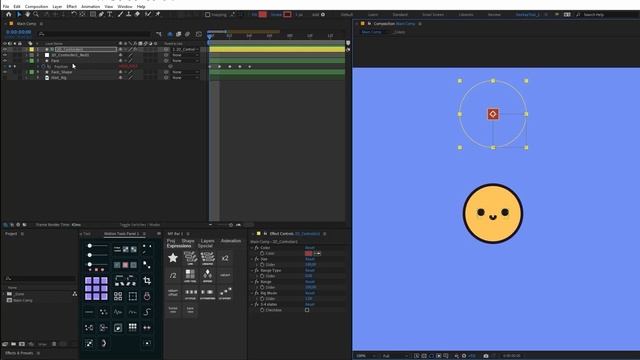Select the Clone Stamp tool
The width and height of the screenshot is (640, 360).
tap(129, 14)
